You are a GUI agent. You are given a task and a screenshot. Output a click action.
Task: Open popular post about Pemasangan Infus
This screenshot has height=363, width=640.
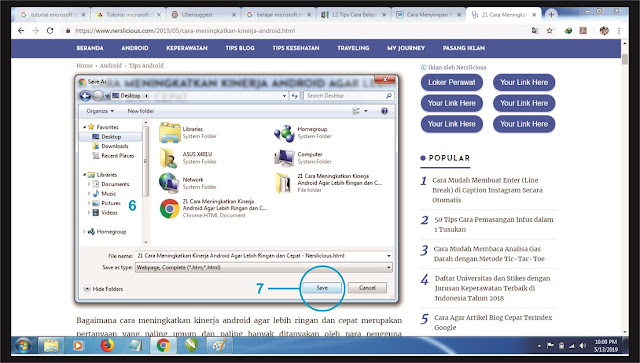click(493, 224)
